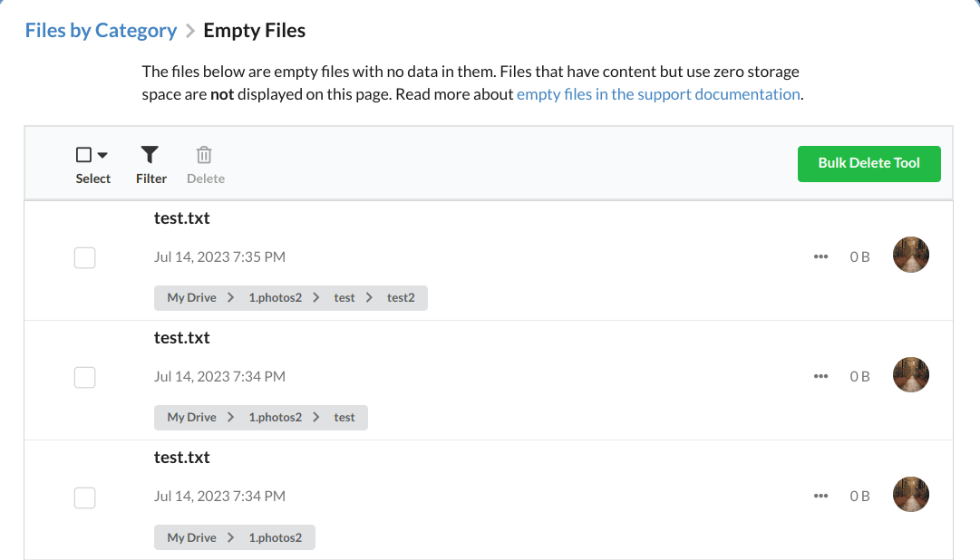This screenshot has height=560, width=980.
Task: Click the avatar thumbnail on the first row
Action: click(910, 255)
